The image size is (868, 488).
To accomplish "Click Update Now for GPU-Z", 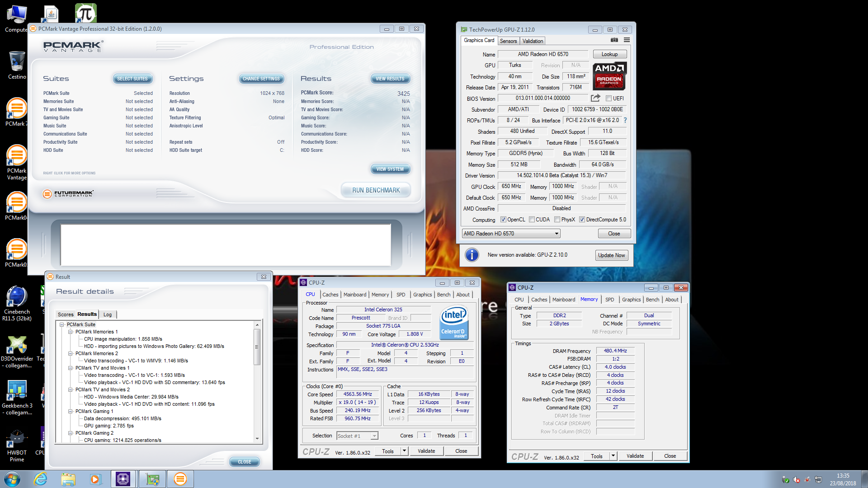I will click(611, 255).
